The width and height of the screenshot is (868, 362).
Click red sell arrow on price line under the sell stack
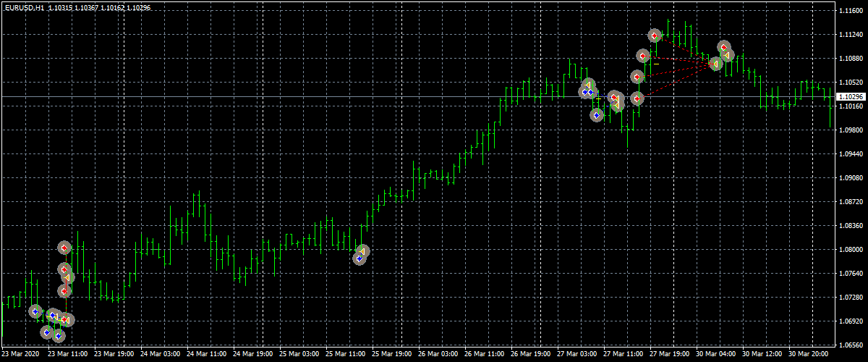(x=637, y=98)
